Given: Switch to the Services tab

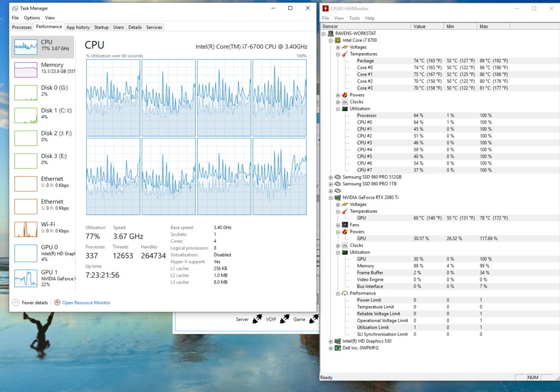Looking at the screenshot, I should (x=154, y=27).
